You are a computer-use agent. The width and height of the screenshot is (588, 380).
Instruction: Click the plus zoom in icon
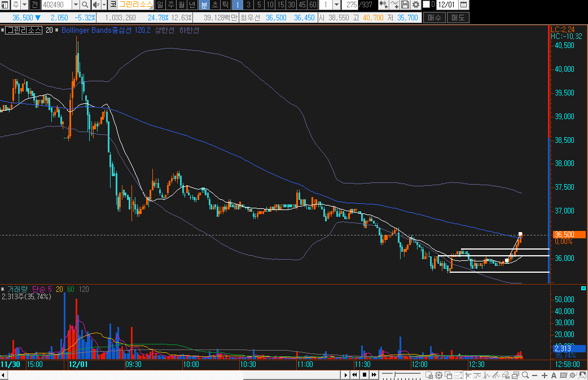tap(545, 375)
